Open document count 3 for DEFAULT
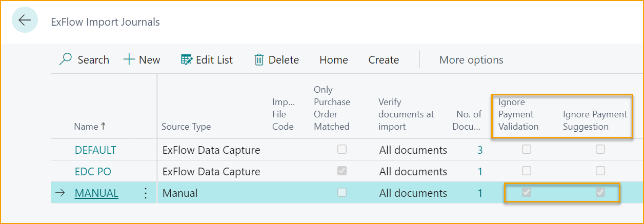The width and height of the screenshot is (644, 224). pyautogui.click(x=480, y=150)
